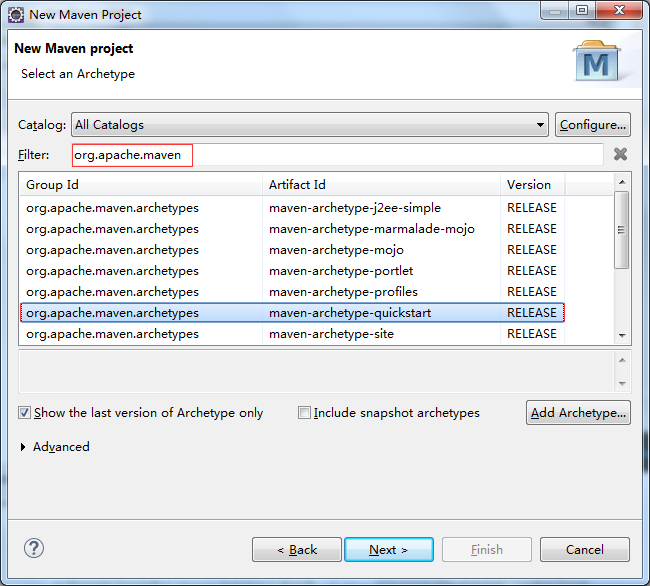Click the description pane scroll down arrow
This screenshot has height=586, width=650.
pyautogui.click(x=622, y=384)
